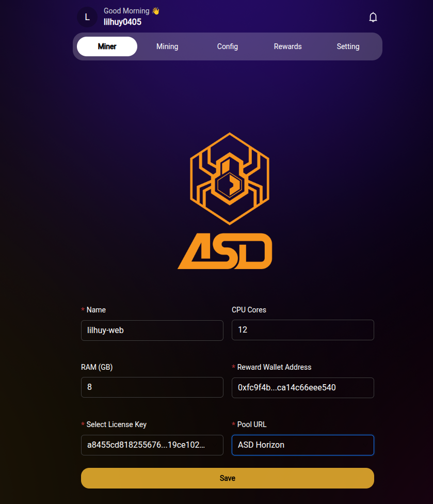The image size is (433, 504).
Task: Open the Select License Key dropdown
Action: 152,445
